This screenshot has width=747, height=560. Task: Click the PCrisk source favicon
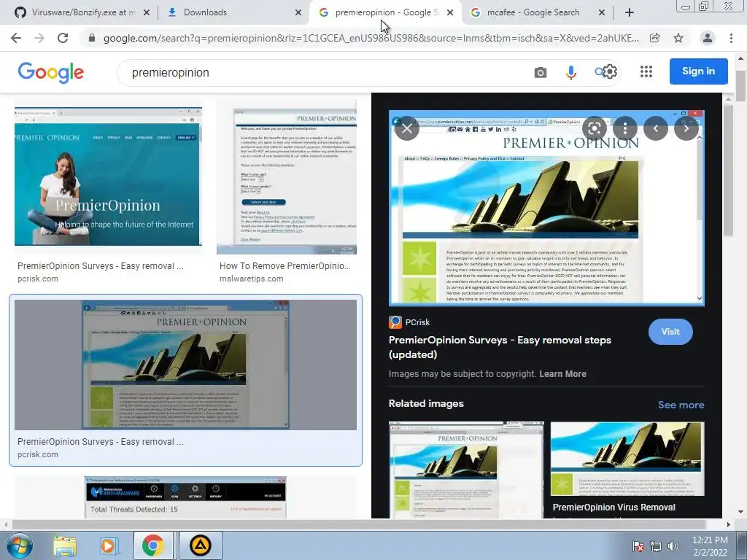pyautogui.click(x=395, y=322)
